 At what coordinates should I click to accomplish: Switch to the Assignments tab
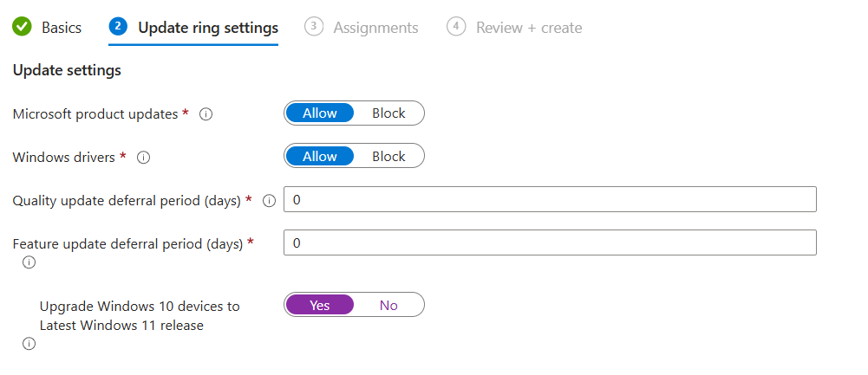point(375,28)
